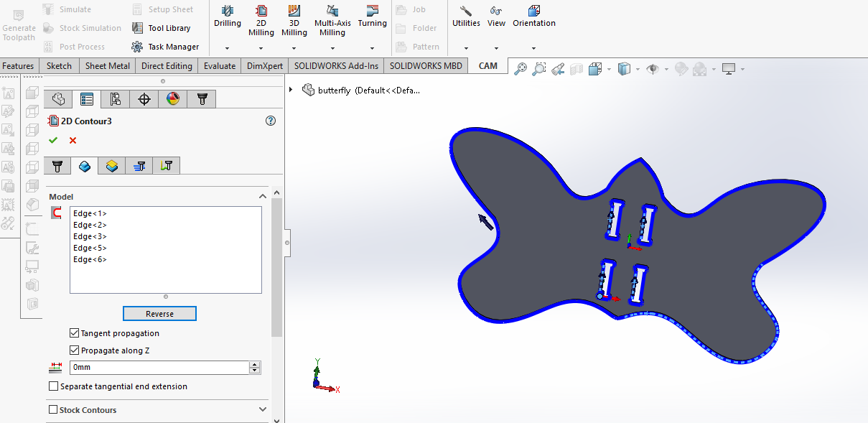868x423 pixels.
Task: Switch to the SOLIDWORKS Add-Ins tab
Action: [x=337, y=66]
